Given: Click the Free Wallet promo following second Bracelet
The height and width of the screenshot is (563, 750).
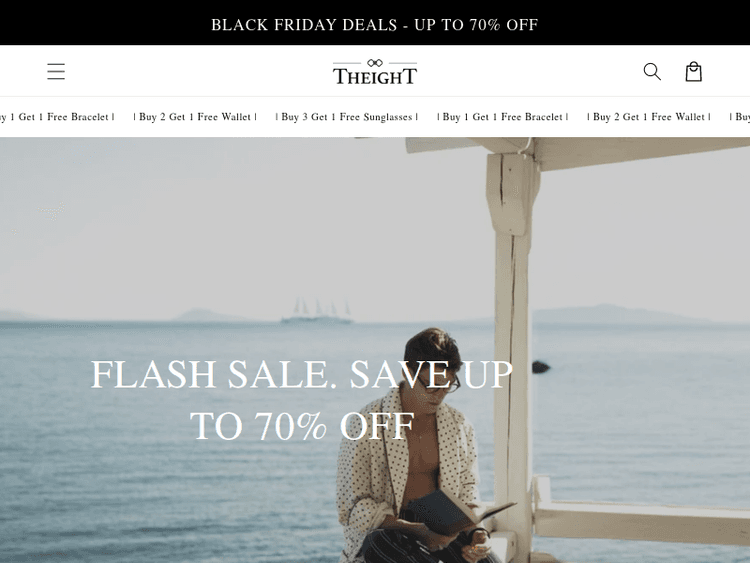Looking at the screenshot, I should coord(649,117).
